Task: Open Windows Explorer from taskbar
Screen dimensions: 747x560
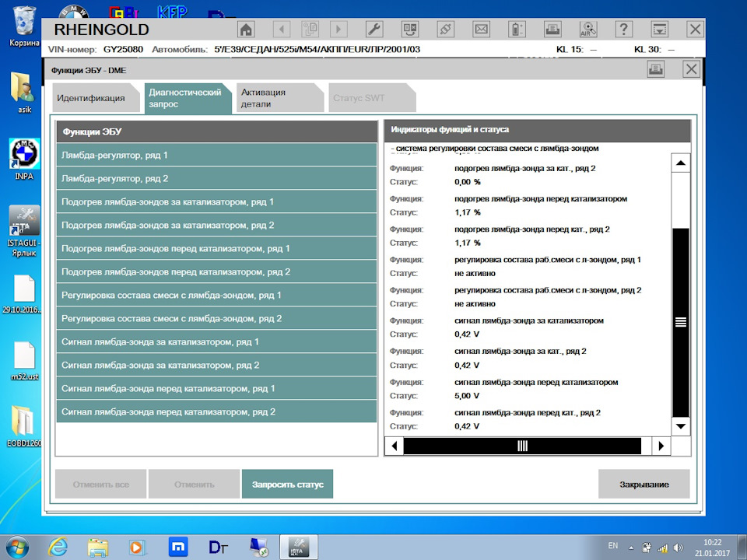Action: [x=98, y=547]
